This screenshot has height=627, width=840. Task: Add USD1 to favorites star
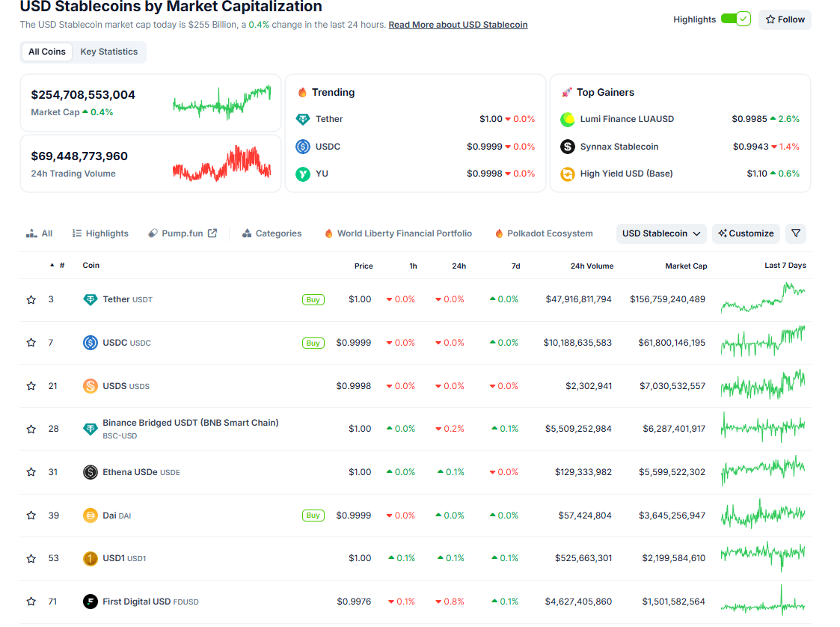(31, 558)
